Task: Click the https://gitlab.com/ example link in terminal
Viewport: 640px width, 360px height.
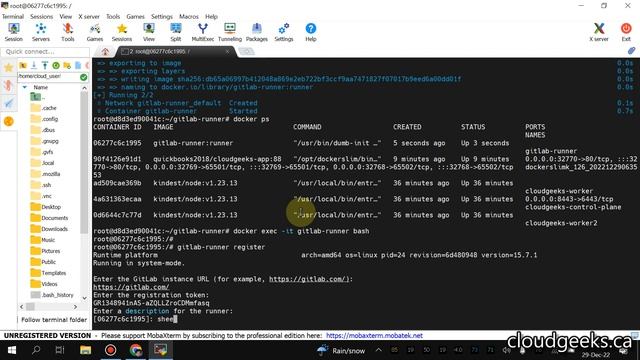Action: pyautogui.click(x=309, y=279)
